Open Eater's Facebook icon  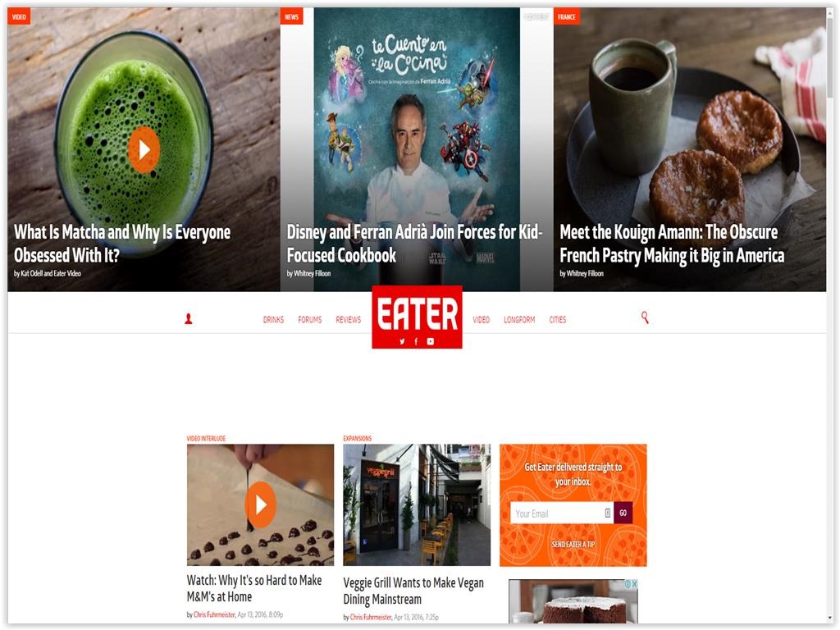(x=416, y=341)
